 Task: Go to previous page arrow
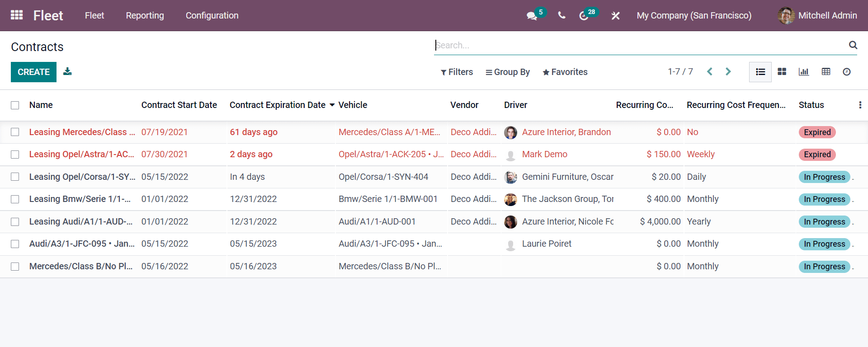710,71
